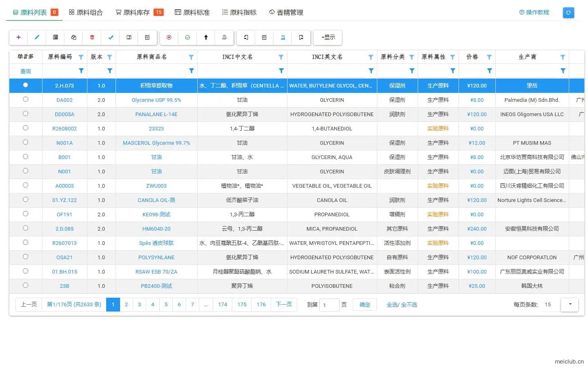Image resolution: width=588 pixels, height=368 pixels.
Task: Open the 操作教程 help link
Action: (x=534, y=12)
